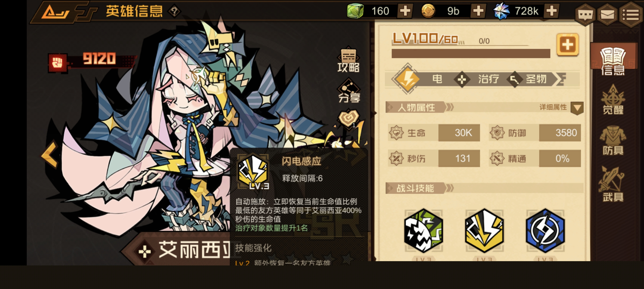
Task: Select the yellow lightning skill in 战斗技能
Action: click(x=484, y=231)
